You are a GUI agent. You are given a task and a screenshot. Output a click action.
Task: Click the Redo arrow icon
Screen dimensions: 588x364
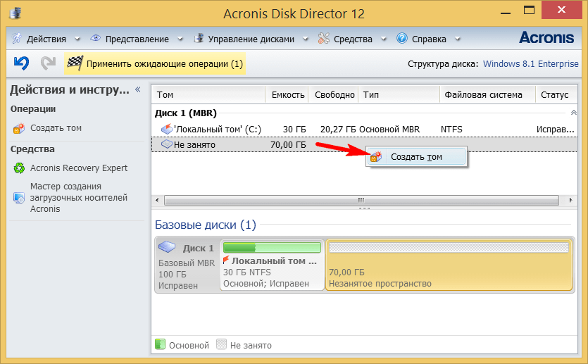click(48, 63)
